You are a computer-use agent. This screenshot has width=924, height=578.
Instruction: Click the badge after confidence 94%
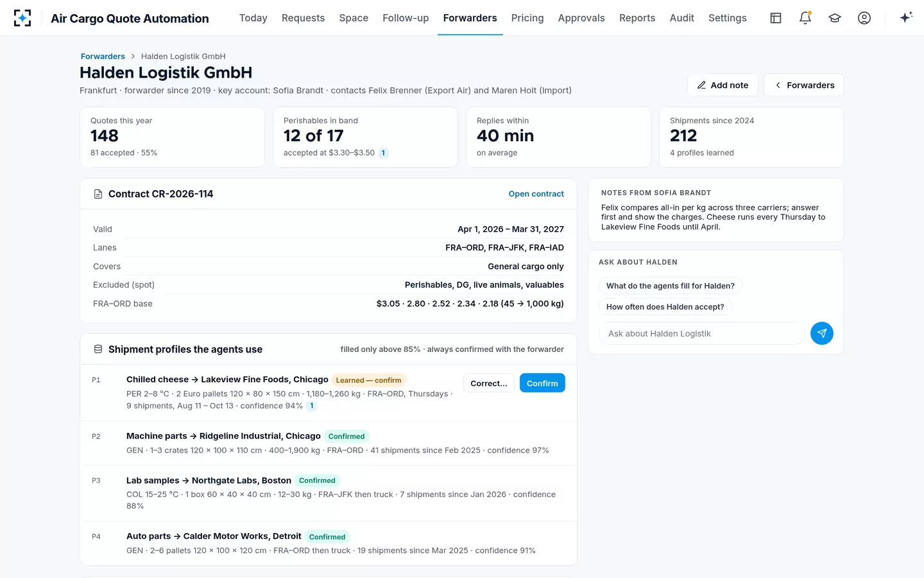pos(312,406)
